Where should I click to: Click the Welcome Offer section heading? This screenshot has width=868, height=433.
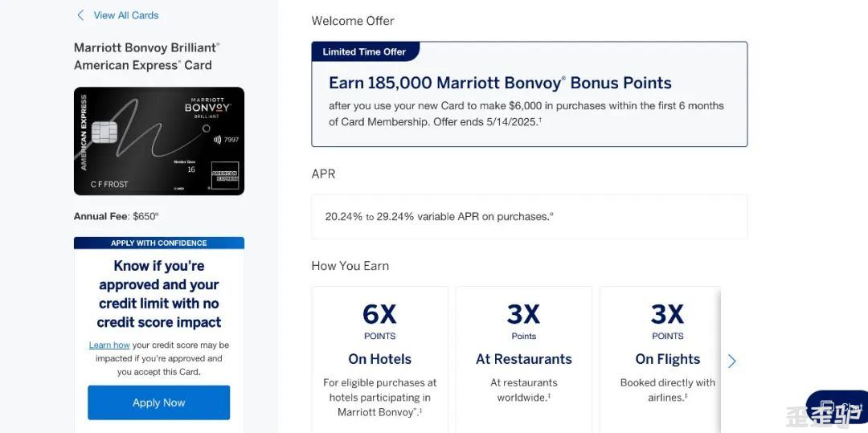[353, 21]
